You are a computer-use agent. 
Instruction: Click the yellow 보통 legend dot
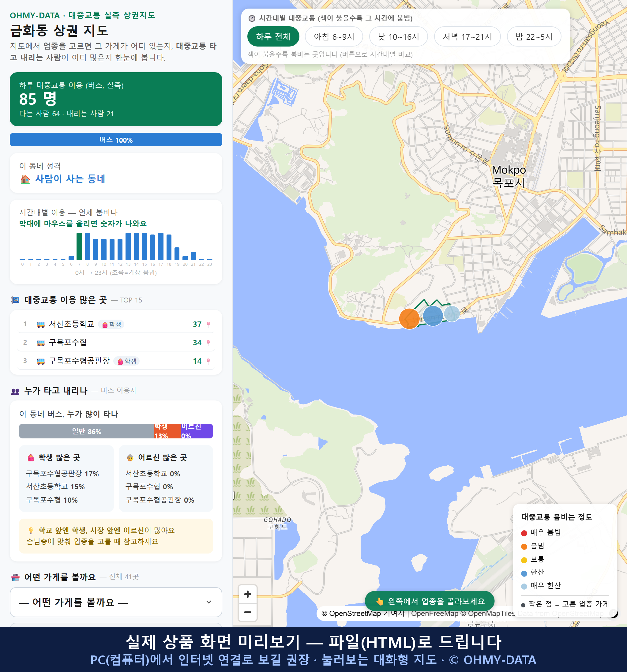coord(524,560)
